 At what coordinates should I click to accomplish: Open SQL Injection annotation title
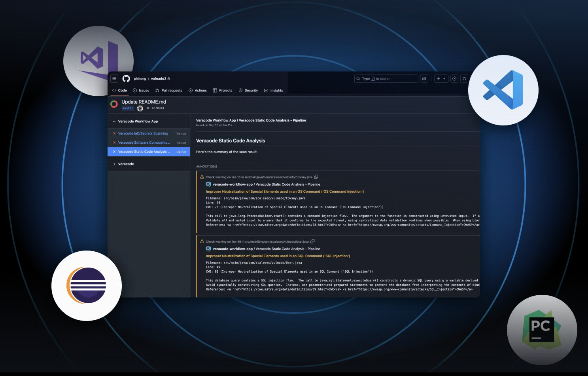coord(278,256)
